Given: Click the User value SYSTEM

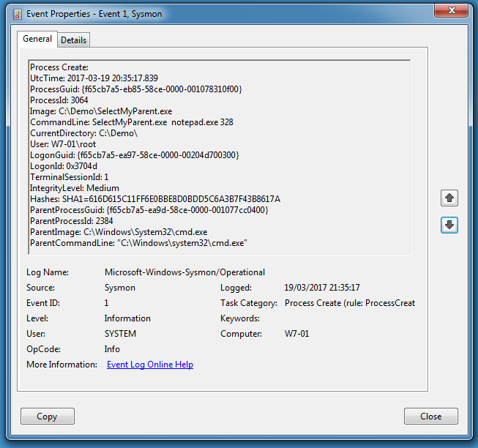Looking at the screenshot, I should click(120, 334).
